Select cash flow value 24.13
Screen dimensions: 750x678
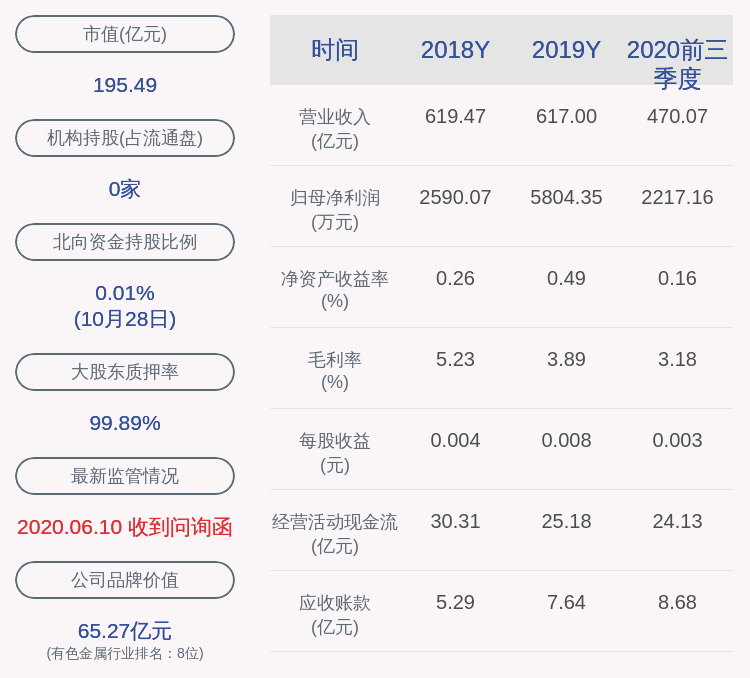[x=677, y=521]
